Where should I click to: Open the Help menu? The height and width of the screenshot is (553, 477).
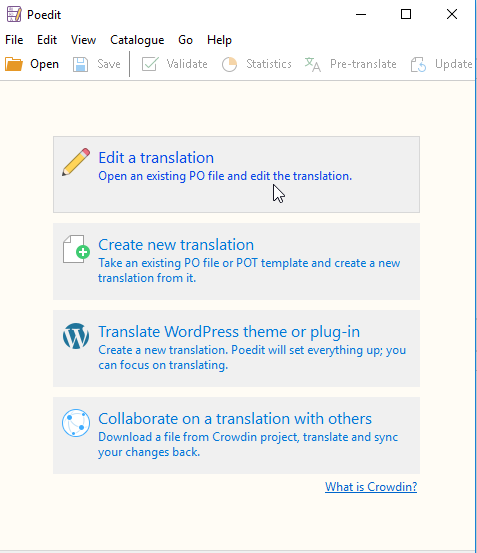[219, 40]
